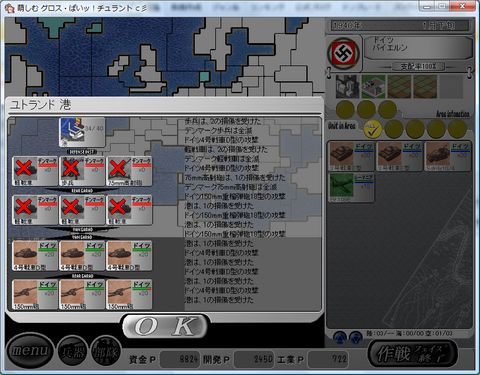Image resolution: width=480 pixels, height=375 pixels.
Task: Select the middle German 150mm砲 card
Action: (82, 295)
